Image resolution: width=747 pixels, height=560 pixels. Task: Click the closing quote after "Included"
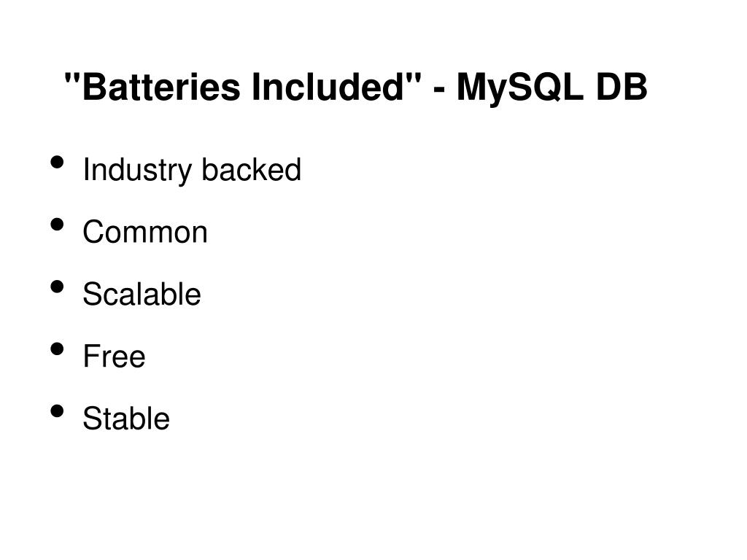tap(414, 77)
